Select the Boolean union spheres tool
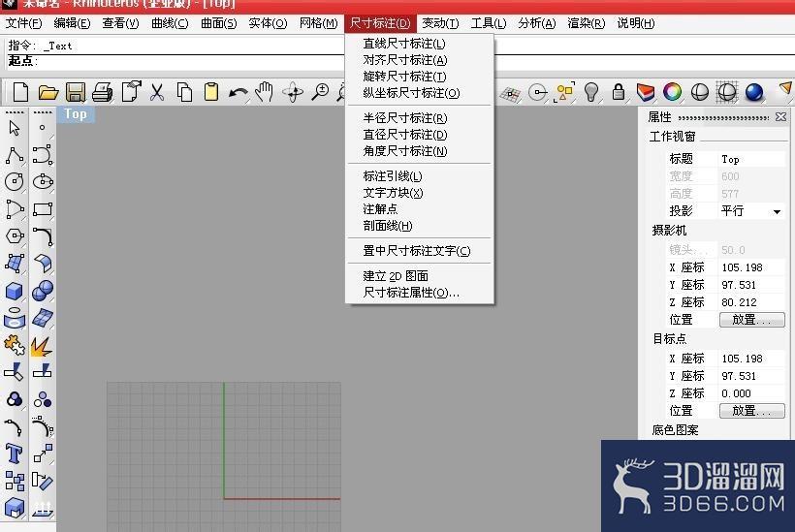 coord(43,291)
